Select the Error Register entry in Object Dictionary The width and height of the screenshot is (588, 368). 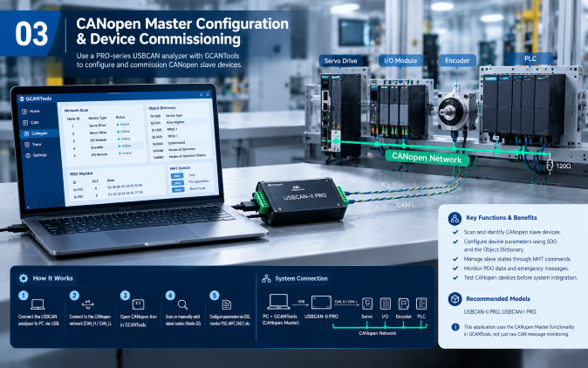pyautogui.click(x=179, y=123)
